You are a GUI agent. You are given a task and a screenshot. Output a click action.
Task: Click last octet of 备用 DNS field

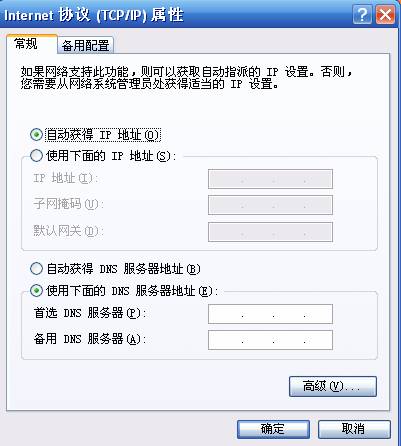318,340
